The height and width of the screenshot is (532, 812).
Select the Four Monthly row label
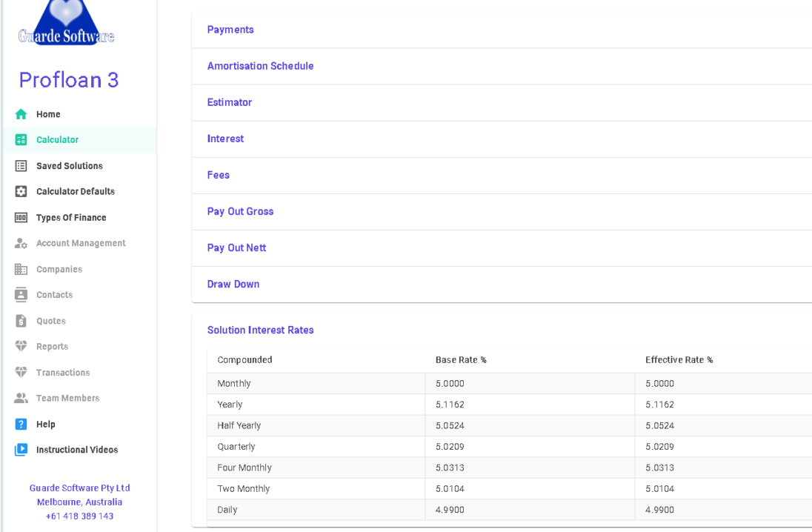tap(244, 468)
